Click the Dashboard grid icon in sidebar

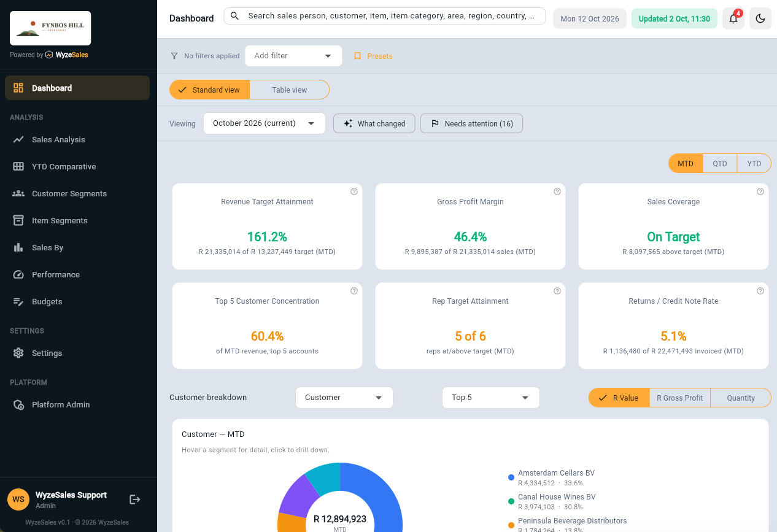click(x=18, y=88)
